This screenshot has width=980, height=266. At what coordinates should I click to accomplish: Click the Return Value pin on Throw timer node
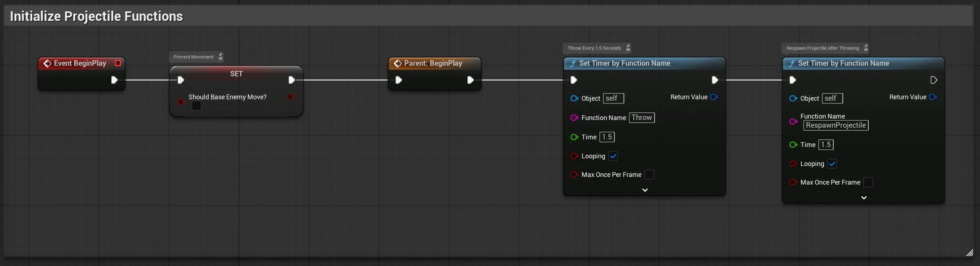click(x=714, y=97)
